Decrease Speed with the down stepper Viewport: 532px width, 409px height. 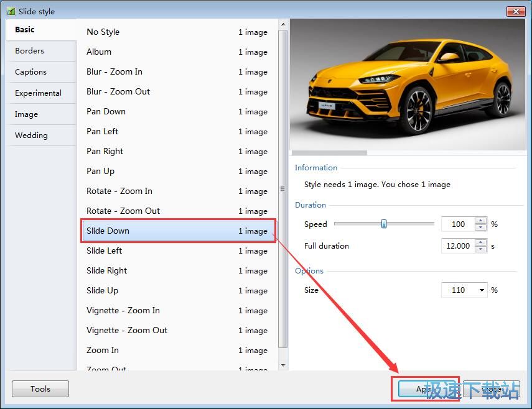(481, 227)
